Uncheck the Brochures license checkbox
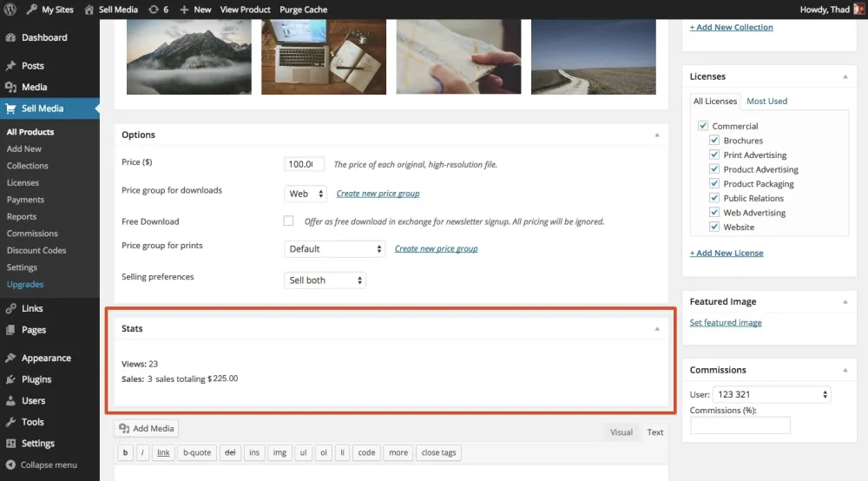 [714, 140]
